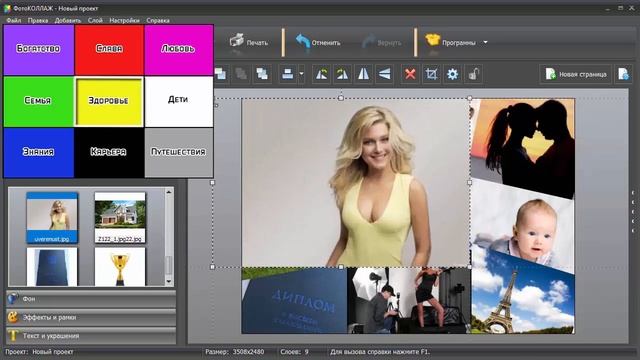The image size is (640, 360).
Task: Click the page settings icon beside Новая страница
Action: pos(623,74)
